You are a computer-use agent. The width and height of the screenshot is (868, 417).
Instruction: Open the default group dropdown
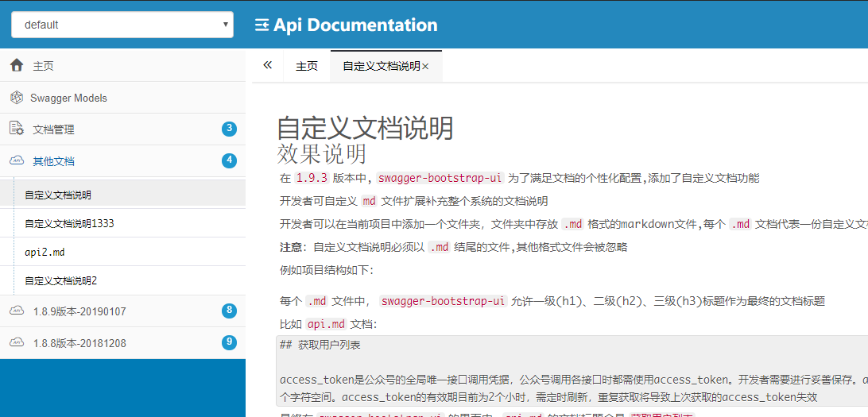click(x=122, y=25)
